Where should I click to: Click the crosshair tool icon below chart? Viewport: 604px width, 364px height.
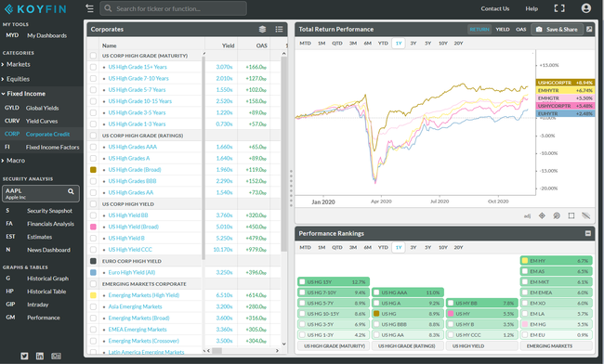[x=542, y=215]
